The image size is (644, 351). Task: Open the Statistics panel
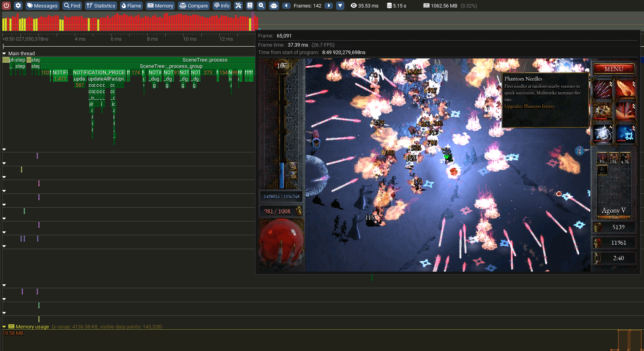pos(101,6)
